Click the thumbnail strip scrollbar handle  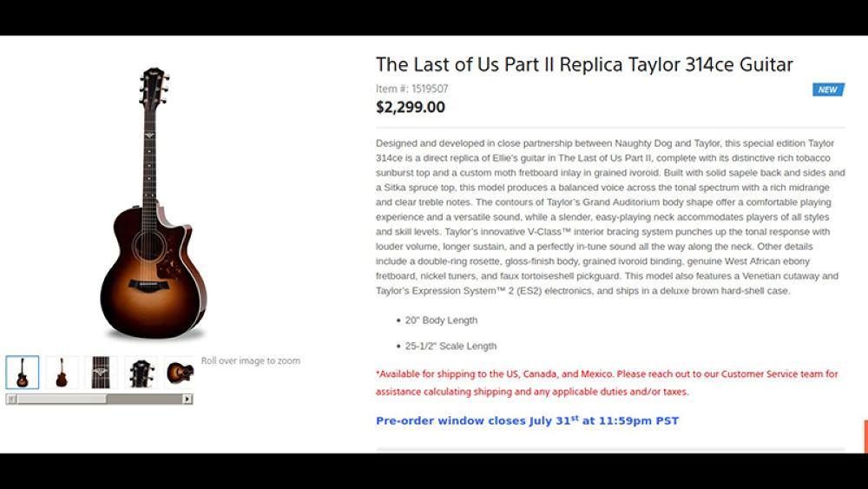62,399
